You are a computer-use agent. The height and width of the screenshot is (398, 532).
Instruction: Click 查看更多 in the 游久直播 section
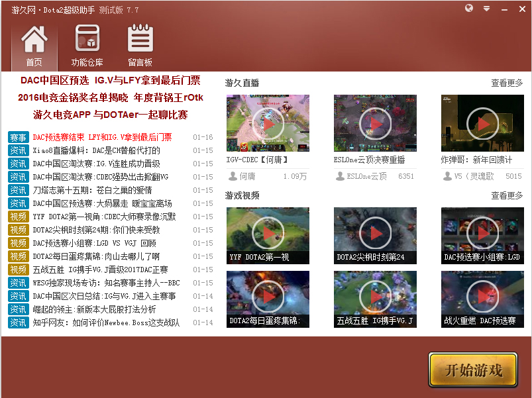coord(507,83)
